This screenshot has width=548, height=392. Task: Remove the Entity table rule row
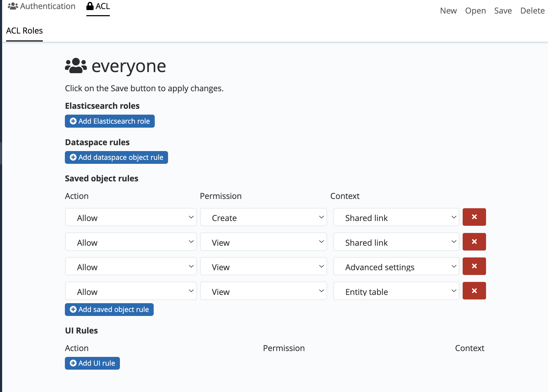click(474, 291)
